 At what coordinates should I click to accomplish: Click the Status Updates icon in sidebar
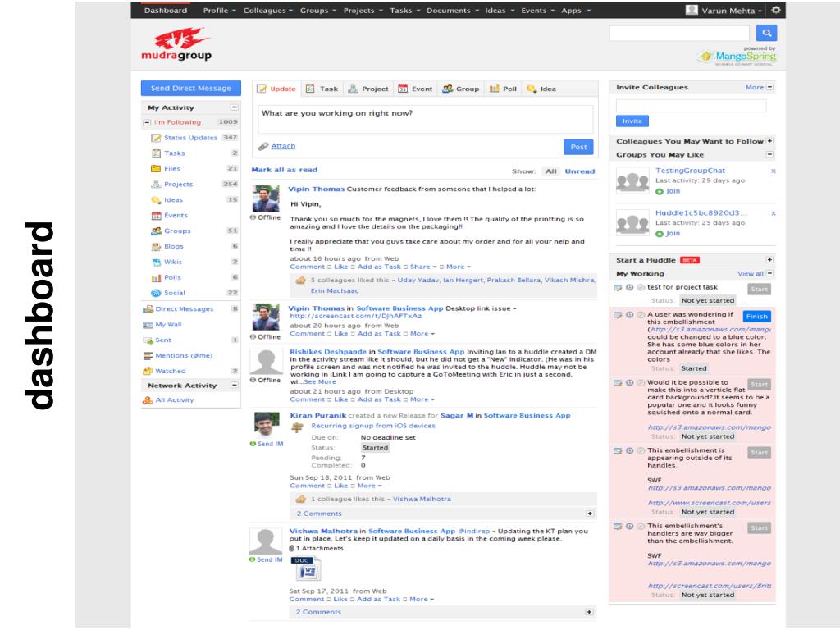tap(156, 138)
